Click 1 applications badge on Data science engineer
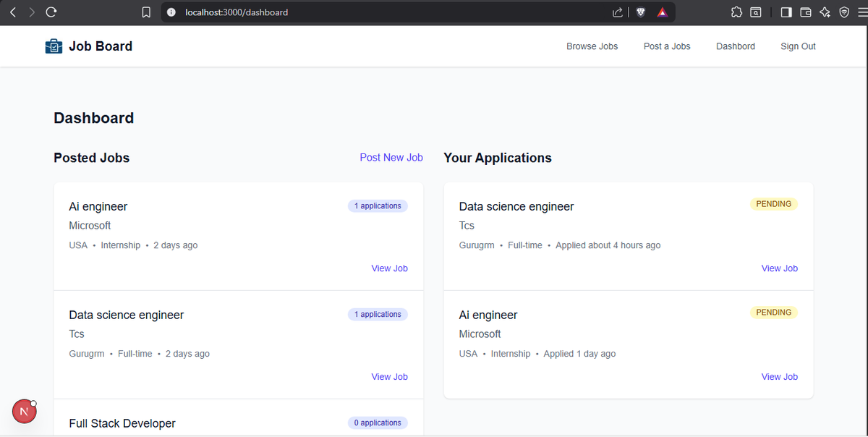This screenshot has width=868, height=437. [x=378, y=315]
